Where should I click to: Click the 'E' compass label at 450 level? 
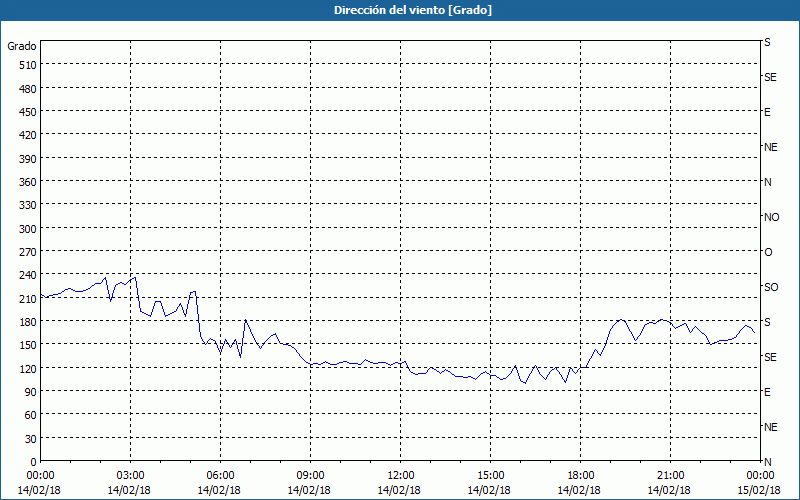point(767,112)
